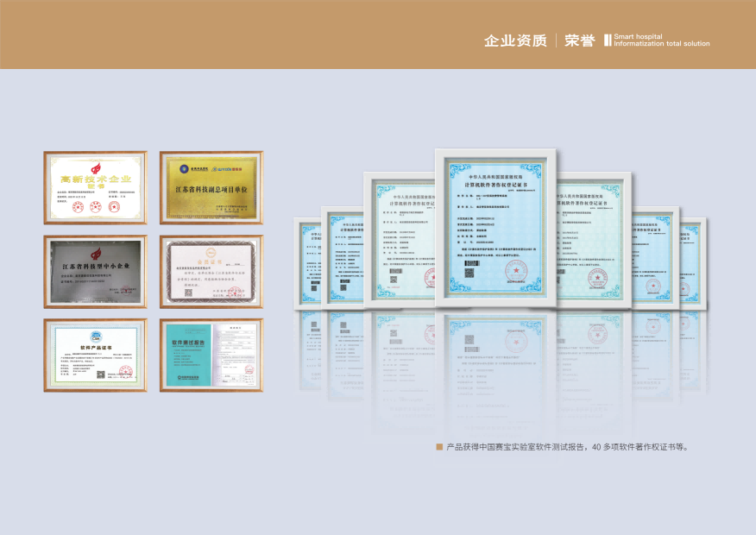Select the 软件测试报告 document image

click(x=211, y=355)
